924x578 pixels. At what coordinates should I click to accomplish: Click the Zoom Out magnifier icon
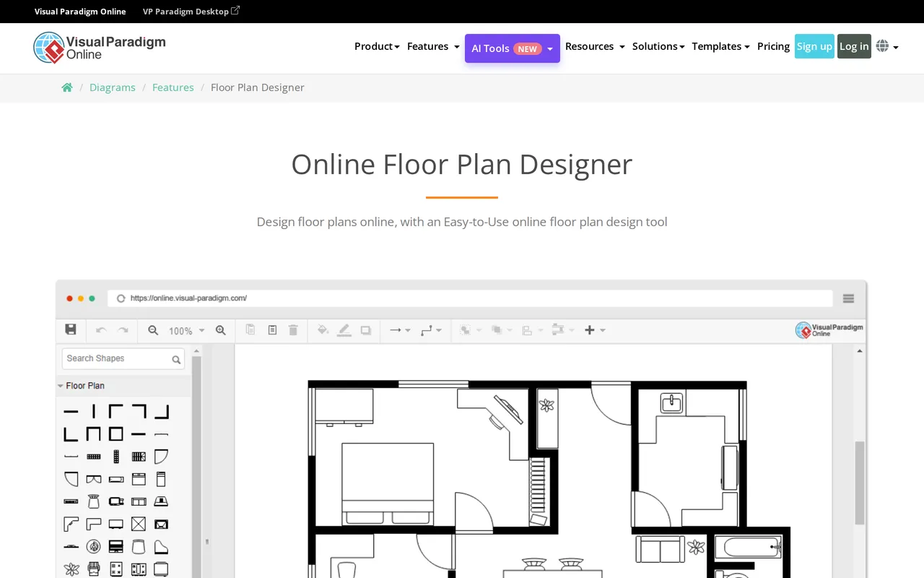pos(153,330)
